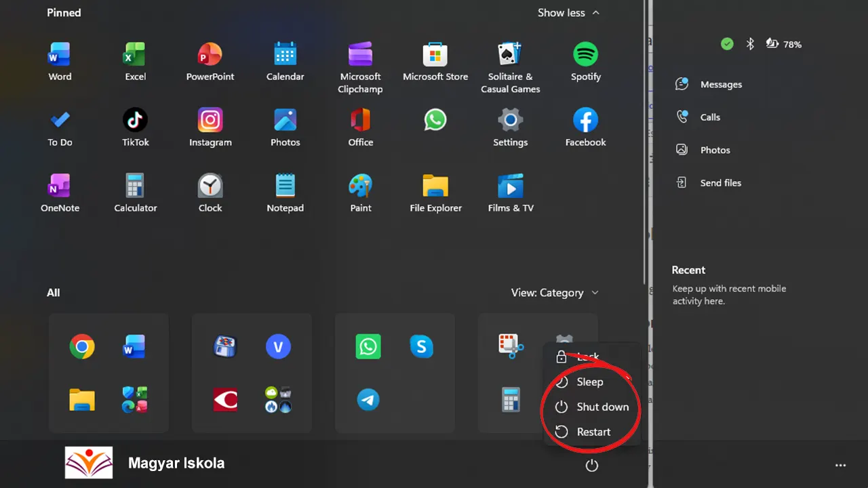868x488 pixels.
Task: Click the phone battery 78% indicator
Action: pyautogui.click(x=783, y=44)
